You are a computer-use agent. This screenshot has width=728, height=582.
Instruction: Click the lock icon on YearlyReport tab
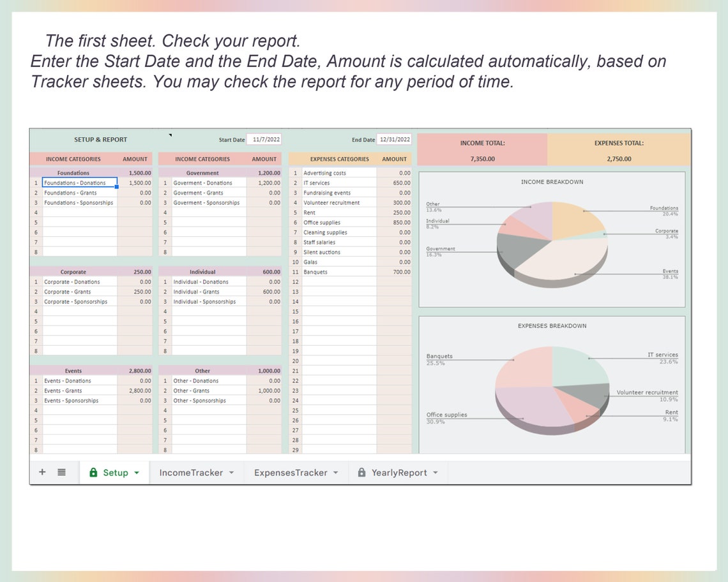click(x=361, y=472)
